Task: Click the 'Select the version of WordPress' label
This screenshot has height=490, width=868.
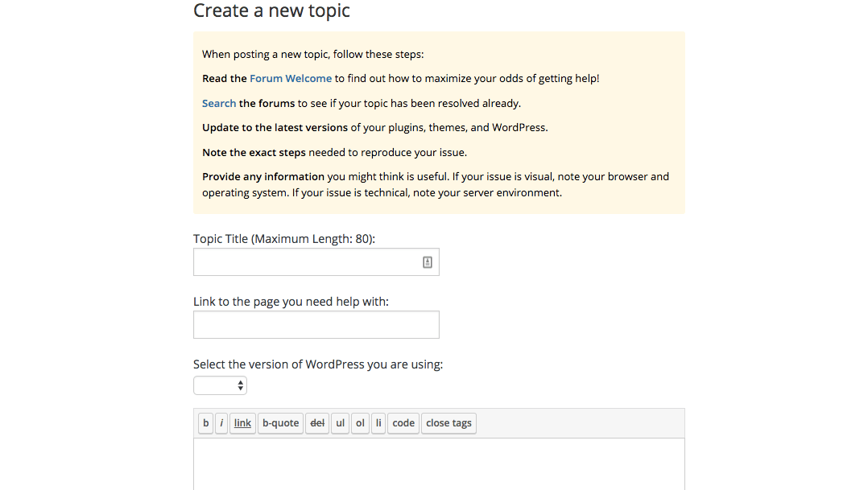Action: [318, 364]
